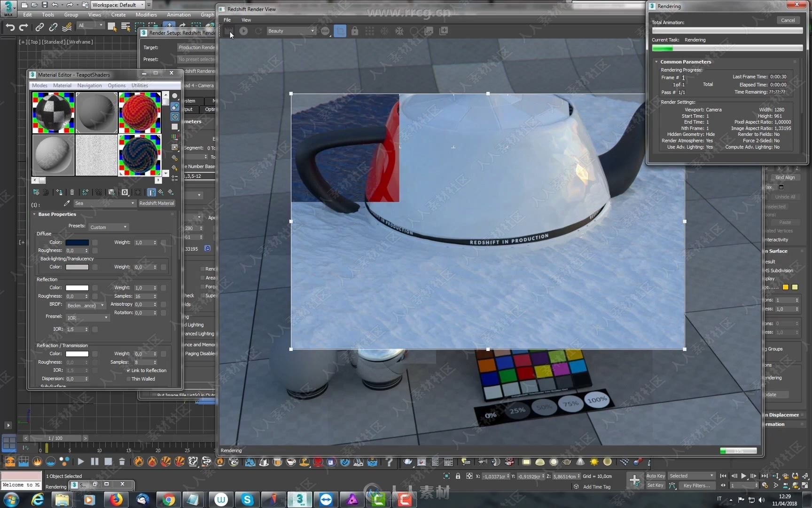Open File menu in Redshift Render View
This screenshot has width=812, height=508.
(x=227, y=20)
